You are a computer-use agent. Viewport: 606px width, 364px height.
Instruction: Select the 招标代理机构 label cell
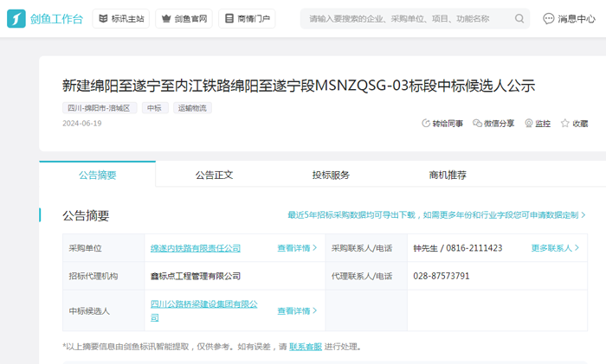coord(104,276)
